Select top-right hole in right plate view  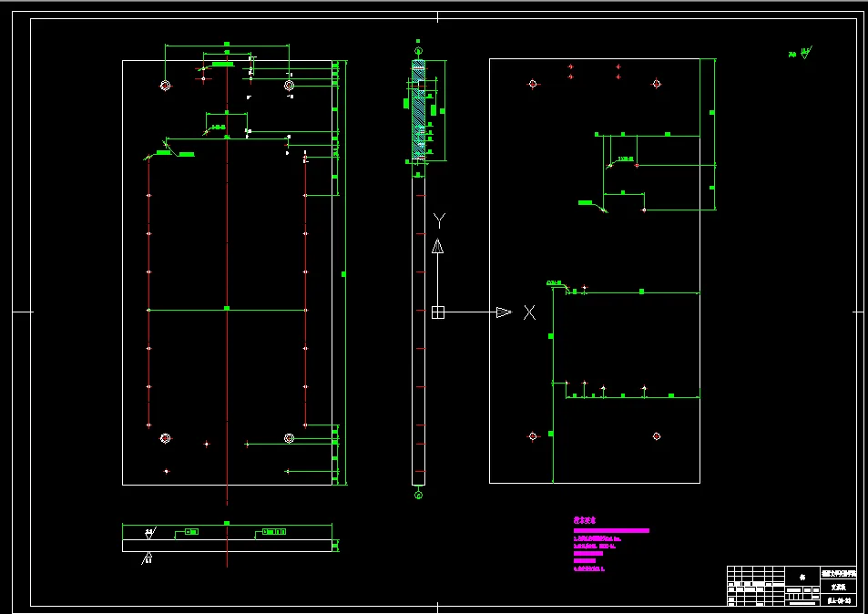tap(657, 84)
